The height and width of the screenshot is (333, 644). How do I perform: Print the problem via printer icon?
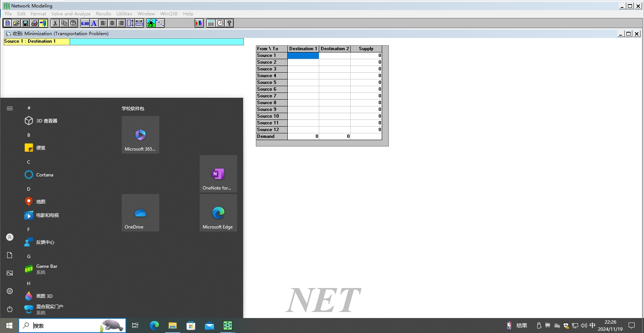(x=34, y=23)
